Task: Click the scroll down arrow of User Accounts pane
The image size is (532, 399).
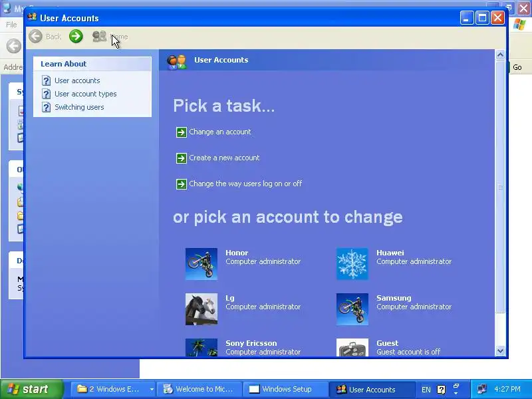Action: [501, 350]
